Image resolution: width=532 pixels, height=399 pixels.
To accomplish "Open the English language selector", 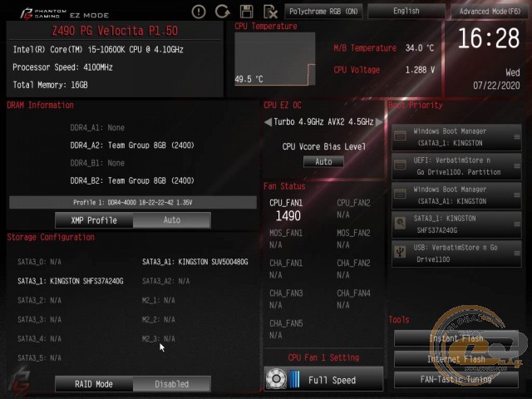I will tap(406, 11).
